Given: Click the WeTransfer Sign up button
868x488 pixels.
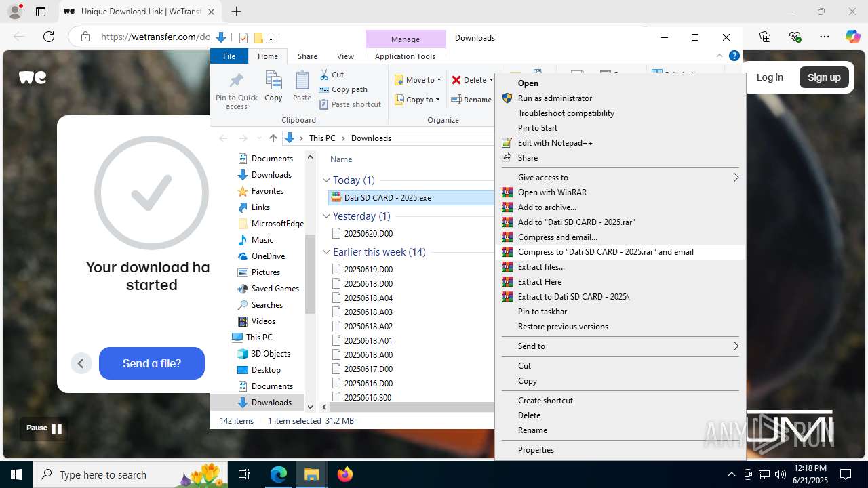Looking at the screenshot, I should (824, 77).
